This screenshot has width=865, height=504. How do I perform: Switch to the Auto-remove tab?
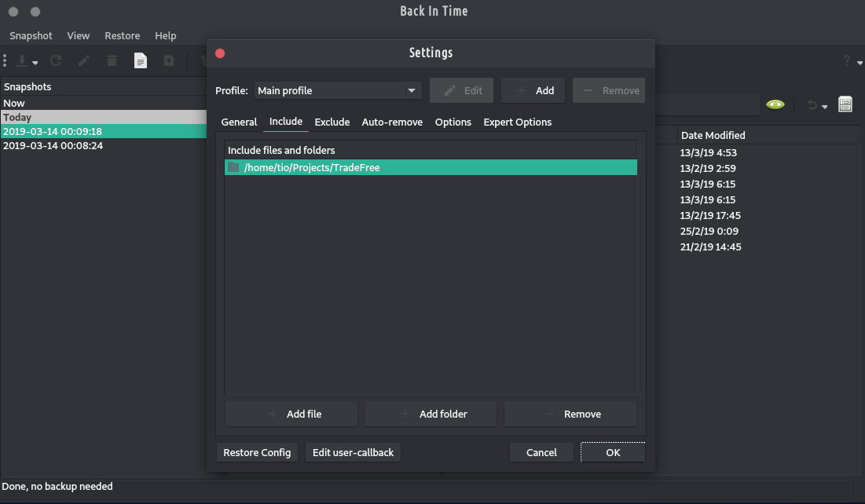[392, 122]
